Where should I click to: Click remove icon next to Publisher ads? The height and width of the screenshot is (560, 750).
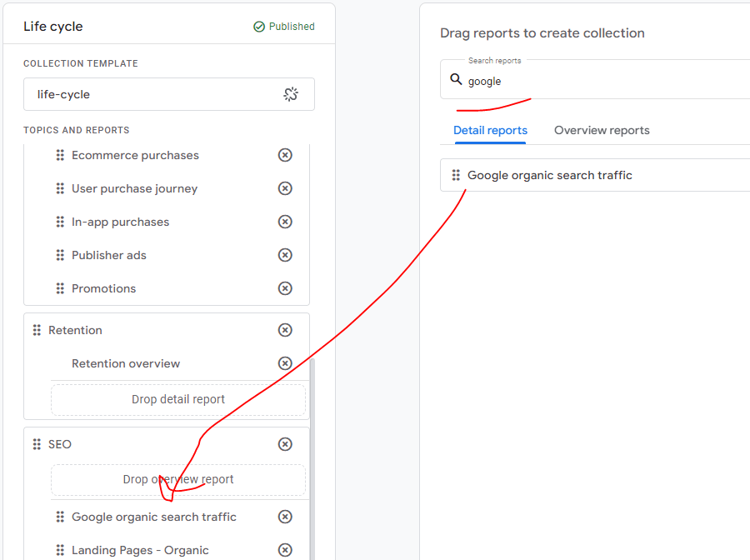(x=285, y=255)
